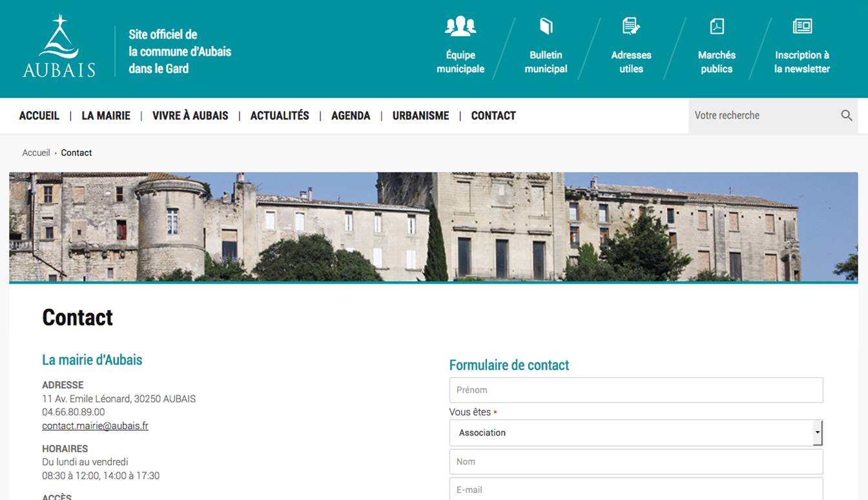Image resolution: width=868 pixels, height=500 pixels.
Task: Focus the E-mail input field
Action: [636, 489]
